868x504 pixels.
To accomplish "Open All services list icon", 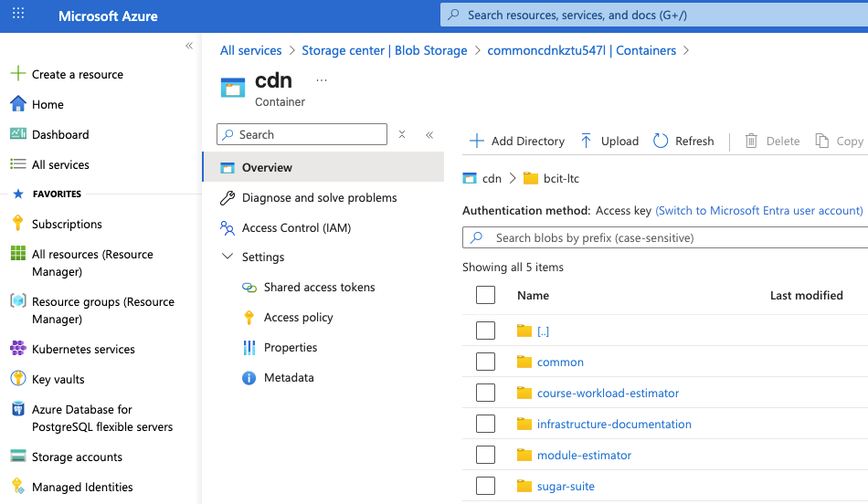I will coord(18,163).
